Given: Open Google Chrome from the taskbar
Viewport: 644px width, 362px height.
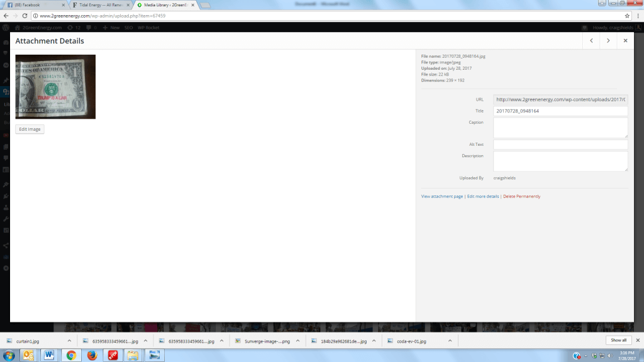Looking at the screenshot, I should point(71,355).
